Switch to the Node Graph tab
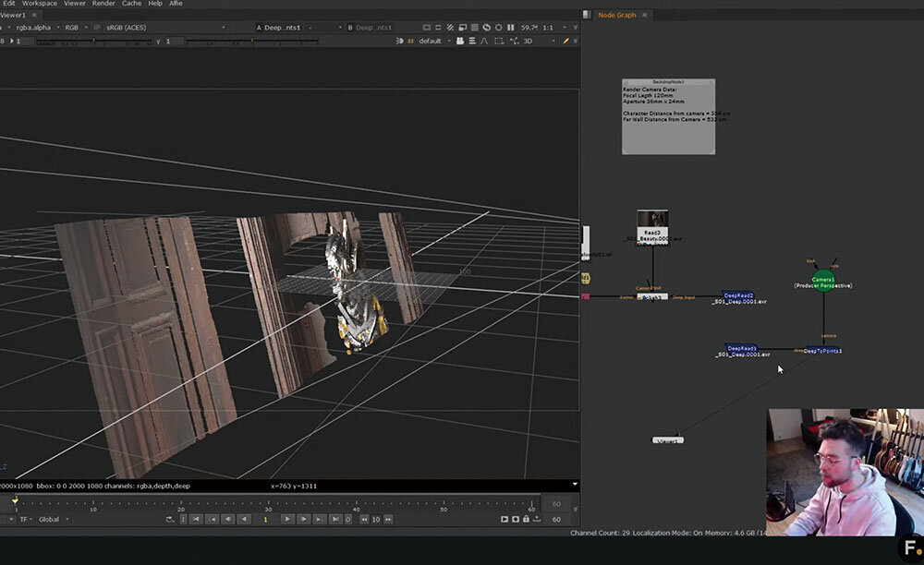 click(616, 15)
